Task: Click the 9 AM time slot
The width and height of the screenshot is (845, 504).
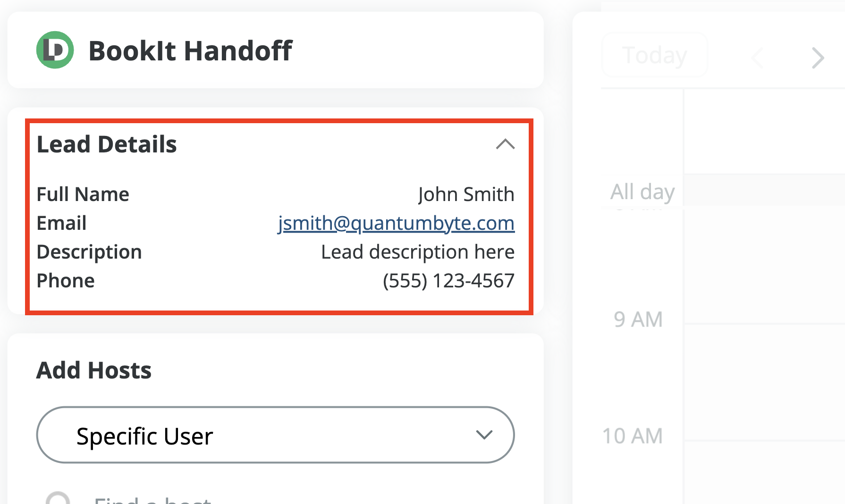Action: pos(639,319)
